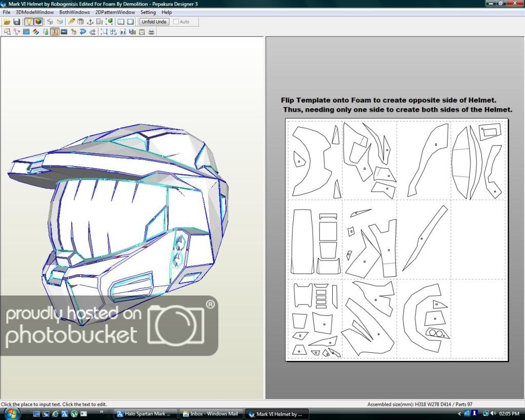The width and height of the screenshot is (525, 420).
Task: Toggle the colored cube texture button
Action: coord(38,22)
